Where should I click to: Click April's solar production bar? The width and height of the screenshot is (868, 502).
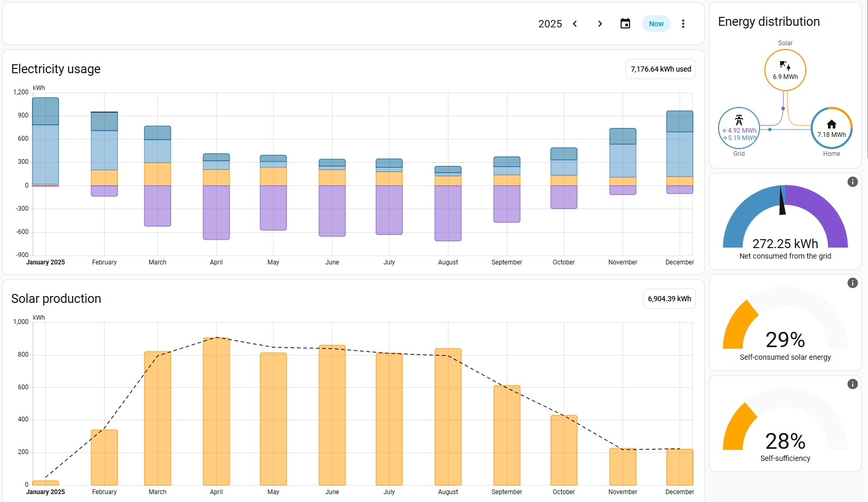tap(216, 411)
